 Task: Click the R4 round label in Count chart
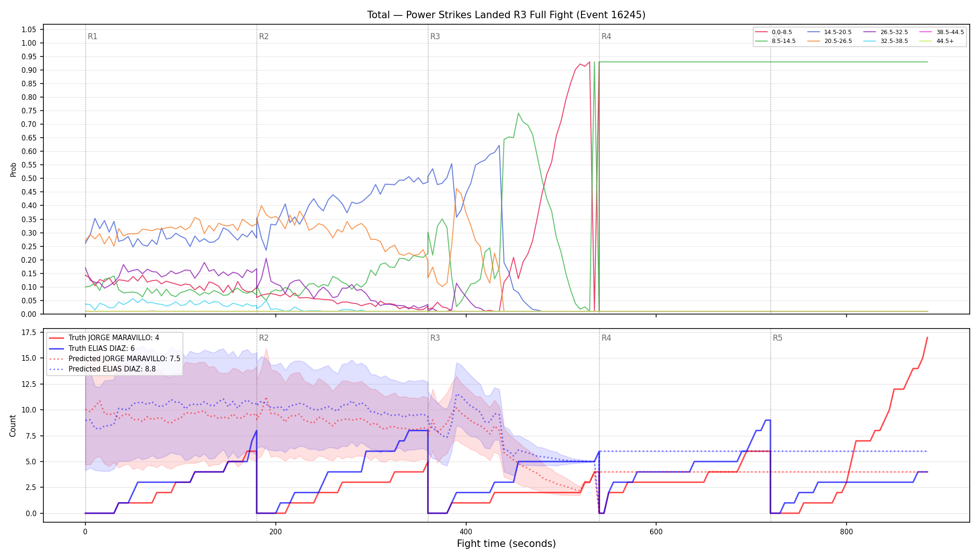pyautogui.click(x=606, y=338)
